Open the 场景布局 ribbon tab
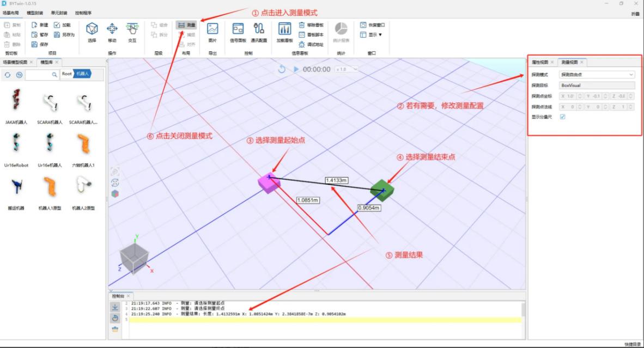This screenshot has height=348, width=644. 11,13
